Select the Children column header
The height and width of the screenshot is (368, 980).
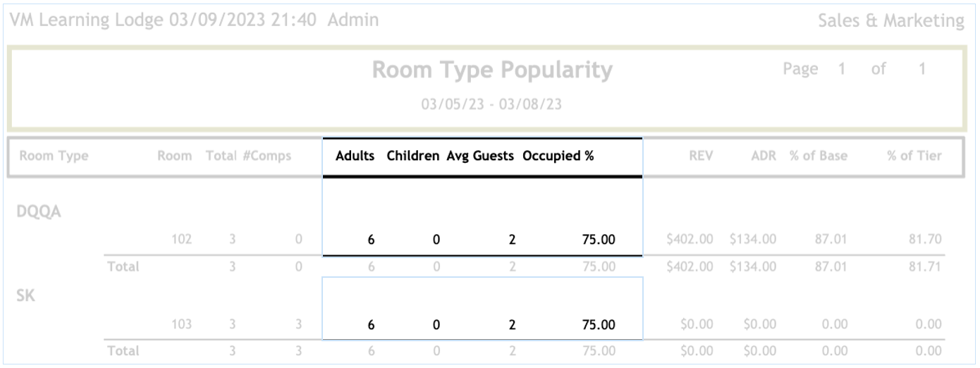tap(413, 157)
